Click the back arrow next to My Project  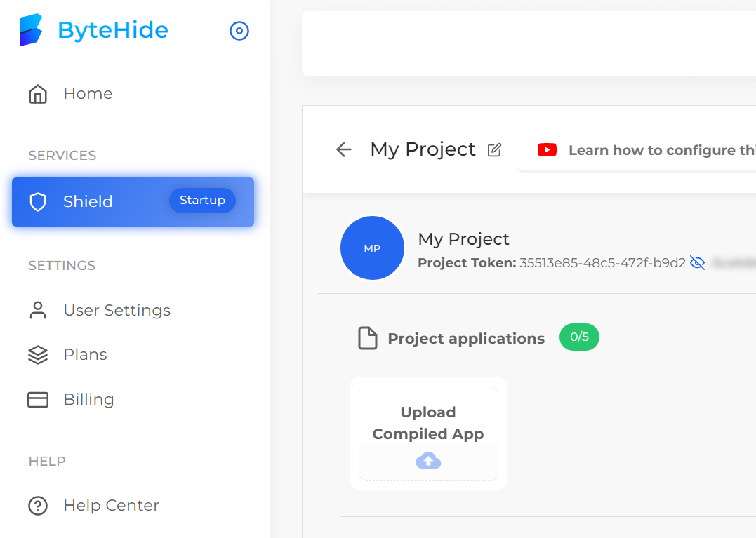pos(343,149)
